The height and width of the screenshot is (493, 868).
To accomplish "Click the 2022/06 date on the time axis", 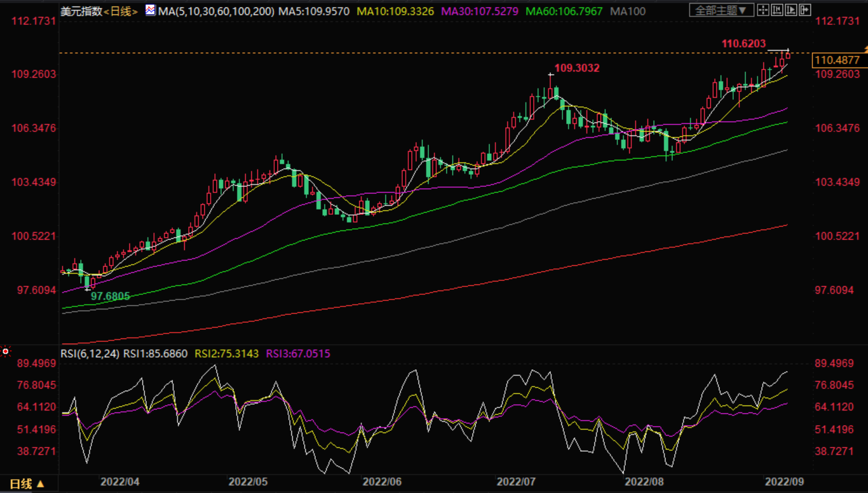I will 381,481.
